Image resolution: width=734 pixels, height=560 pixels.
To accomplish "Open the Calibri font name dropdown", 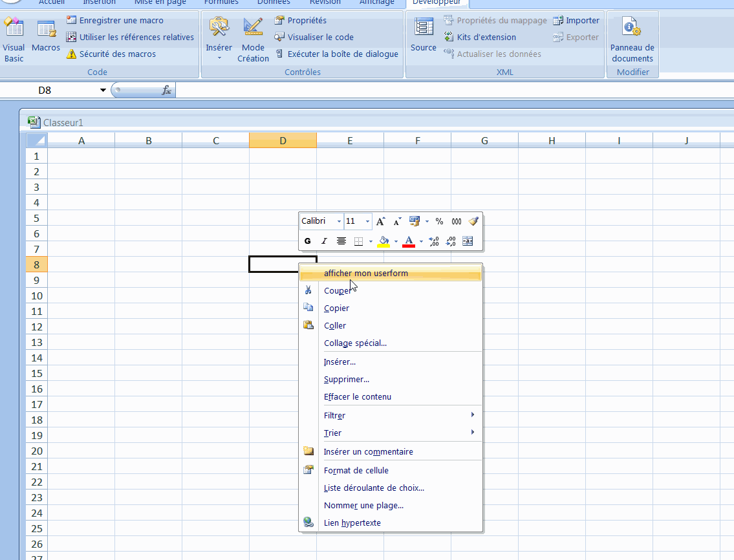I will click(339, 221).
